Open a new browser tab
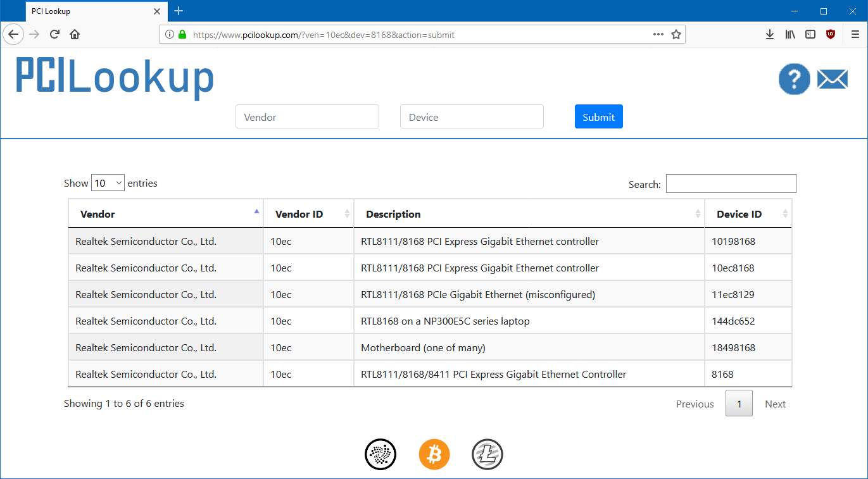Screen dimensions: 868x479 (179, 11)
